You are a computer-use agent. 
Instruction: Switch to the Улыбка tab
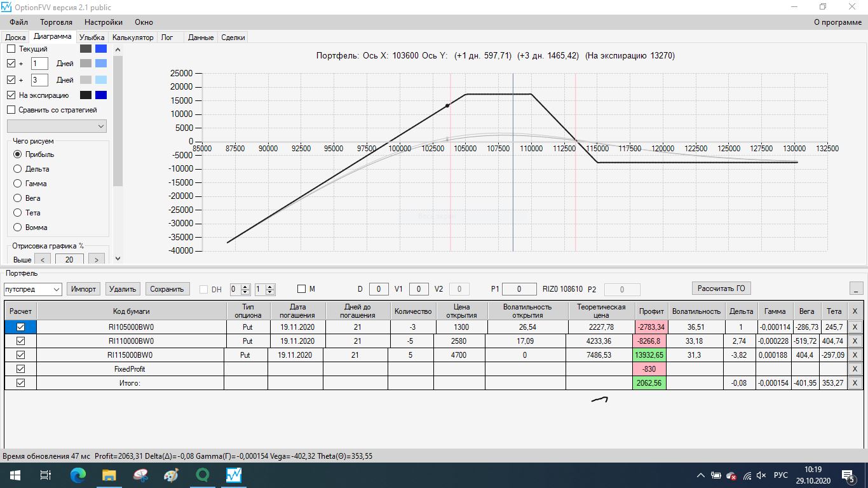click(92, 37)
